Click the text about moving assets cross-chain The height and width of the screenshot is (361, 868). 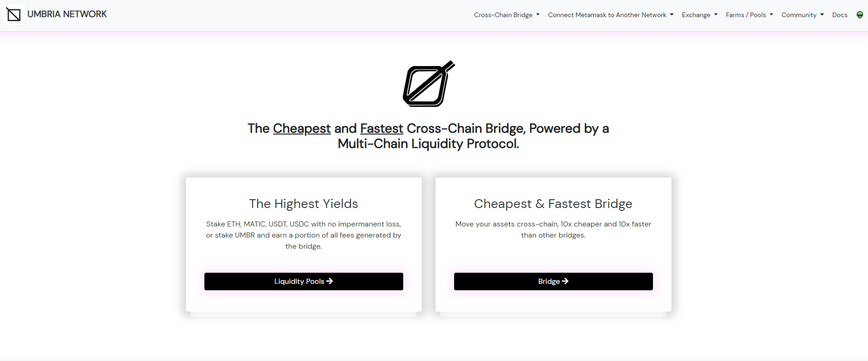point(553,229)
